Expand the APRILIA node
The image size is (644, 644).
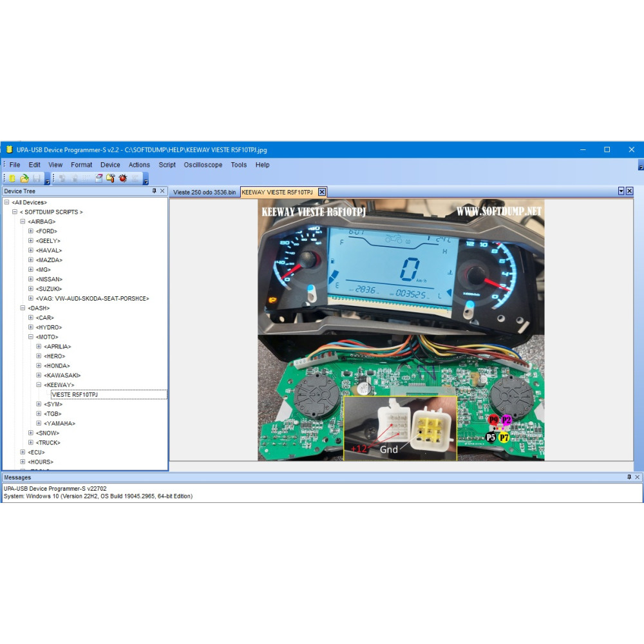coord(39,346)
